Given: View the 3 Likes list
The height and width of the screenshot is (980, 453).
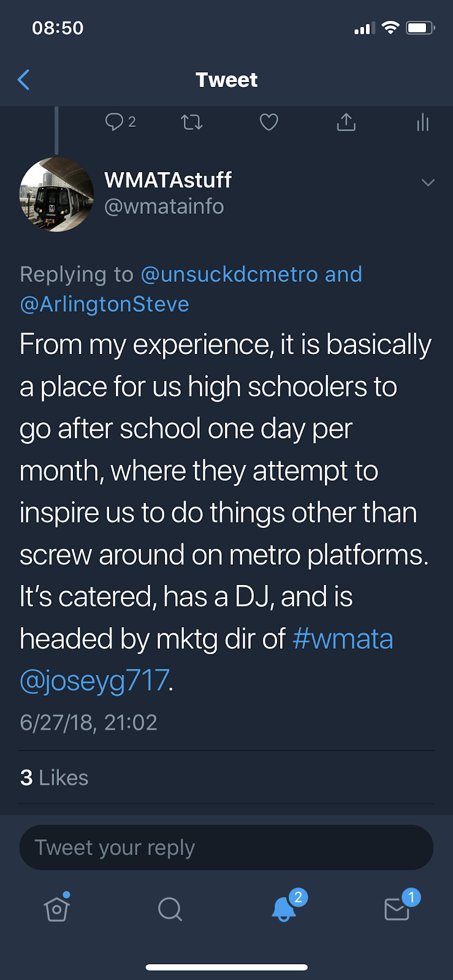Looking at the screenshot, I should point(54,778).
